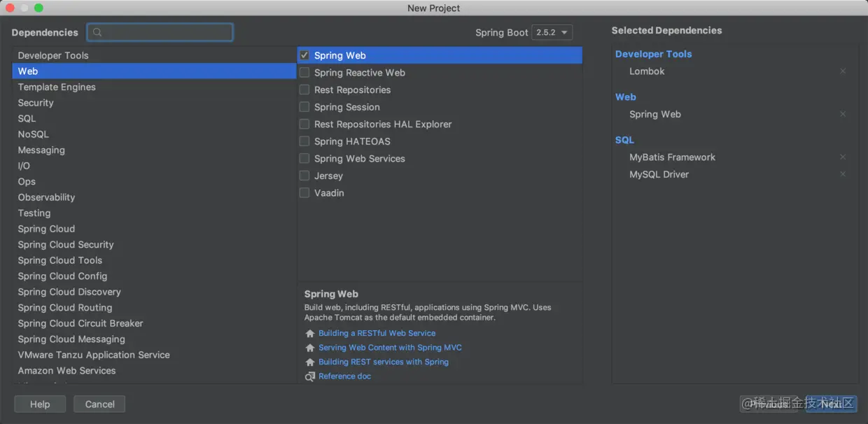Remove MyBatis Framework from selected dependencies

click(843, 157)
